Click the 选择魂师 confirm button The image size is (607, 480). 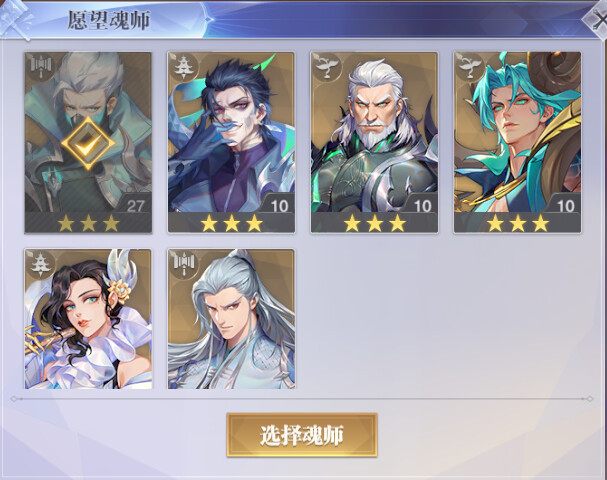click(x=302, y=435)
